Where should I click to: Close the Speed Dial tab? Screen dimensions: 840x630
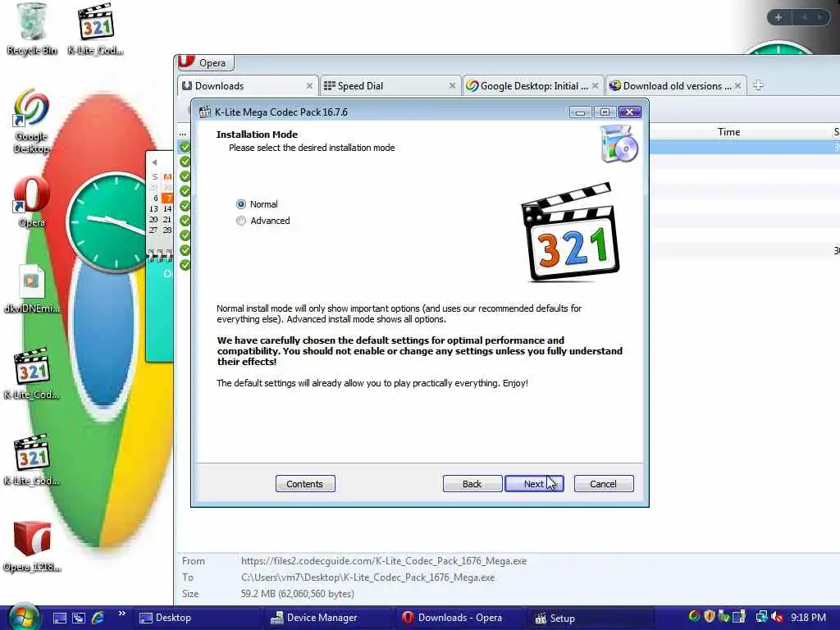452,85
